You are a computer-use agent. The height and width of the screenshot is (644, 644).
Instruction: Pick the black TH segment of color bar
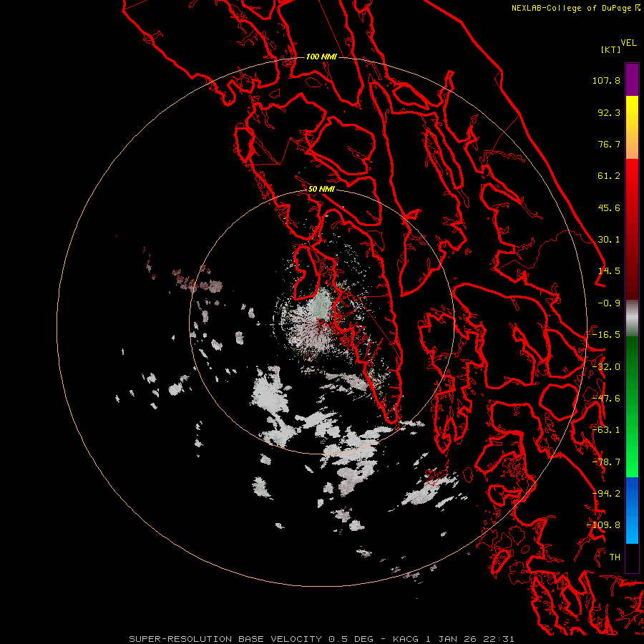click(x=632, y=557)
